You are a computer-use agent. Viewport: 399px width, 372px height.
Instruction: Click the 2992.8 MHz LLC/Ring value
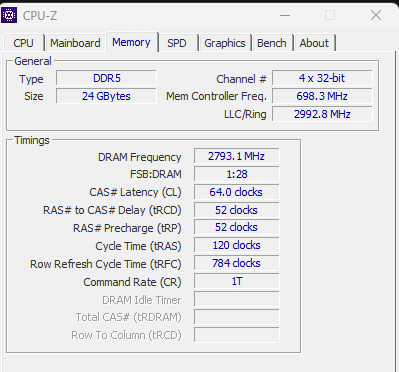point(322,114)
